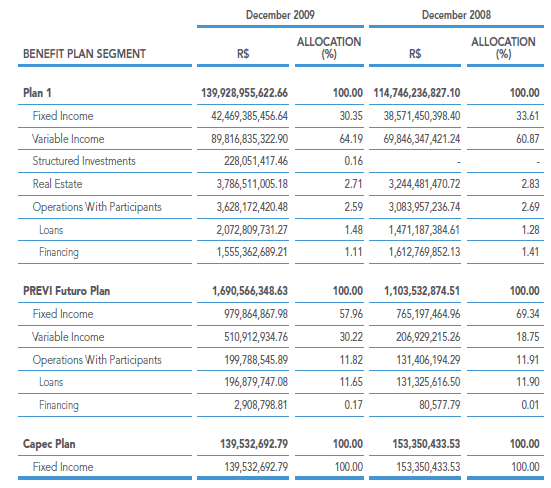Click Variable Income value 89,816,835,322.90

point(249,139)
